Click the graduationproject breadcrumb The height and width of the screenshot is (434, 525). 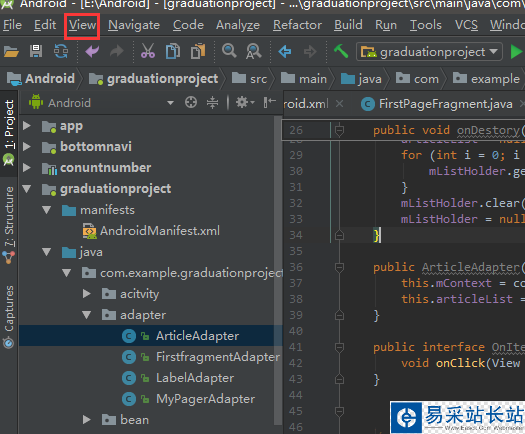tap(154, 79)
